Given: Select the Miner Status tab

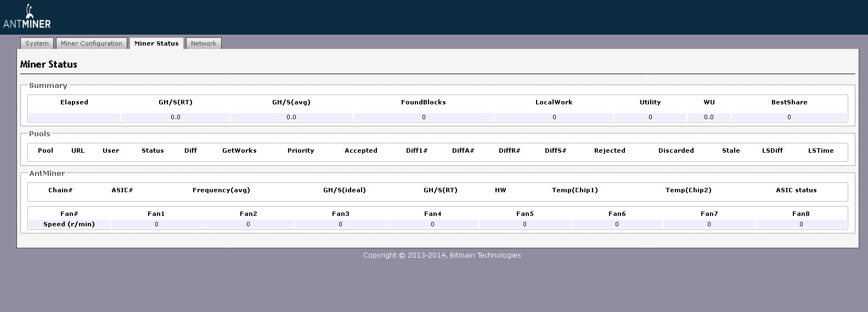Looking at the screenshot, I should point(156,43).
